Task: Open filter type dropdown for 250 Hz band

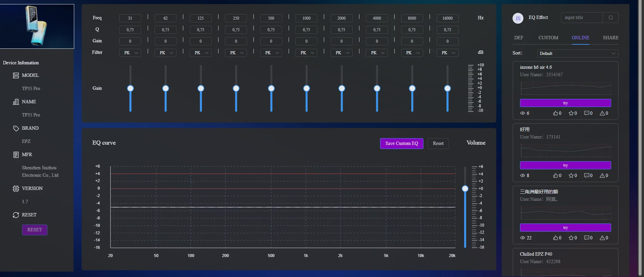Action: tap(236, 53)
